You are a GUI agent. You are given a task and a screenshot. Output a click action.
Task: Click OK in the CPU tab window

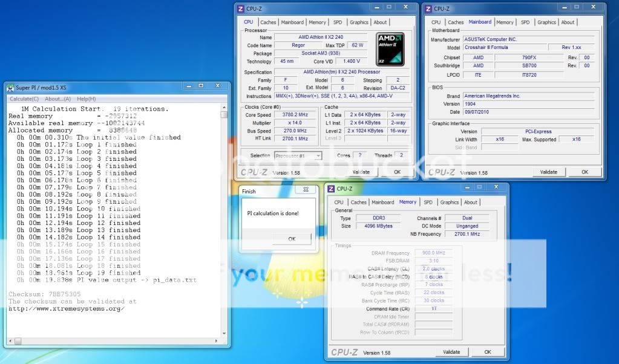(x=397, y=172)
